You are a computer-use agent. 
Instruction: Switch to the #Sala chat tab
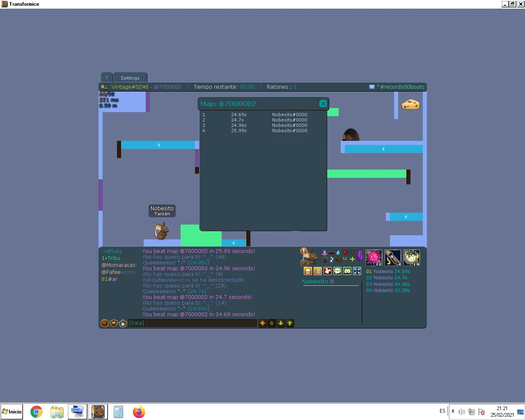[112, 251]
